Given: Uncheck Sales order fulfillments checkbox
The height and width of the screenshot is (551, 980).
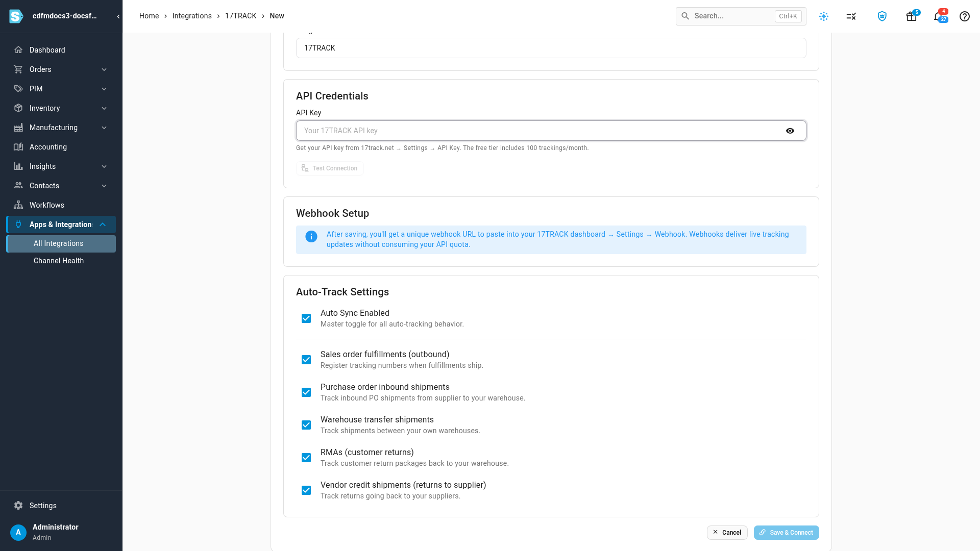Looking at the screenshot, I should pos(306,360).
